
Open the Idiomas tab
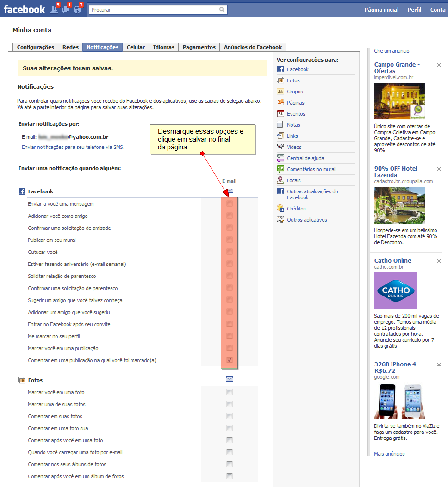(163, 47)
